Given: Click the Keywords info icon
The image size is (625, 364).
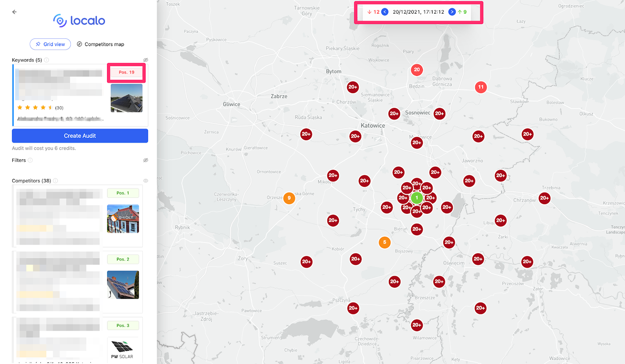Looking at the screenshot, I should [x=47, y=60].
